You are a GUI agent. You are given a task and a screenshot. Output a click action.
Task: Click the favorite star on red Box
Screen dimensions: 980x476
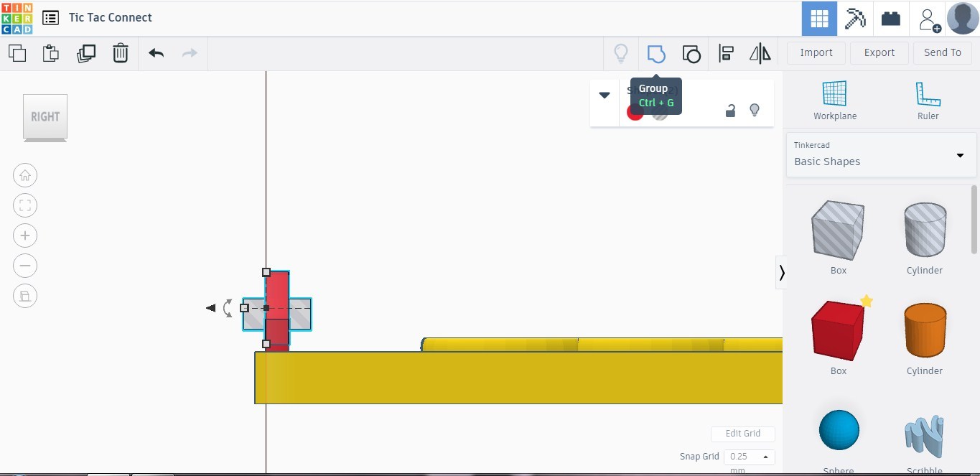(867, 302)
